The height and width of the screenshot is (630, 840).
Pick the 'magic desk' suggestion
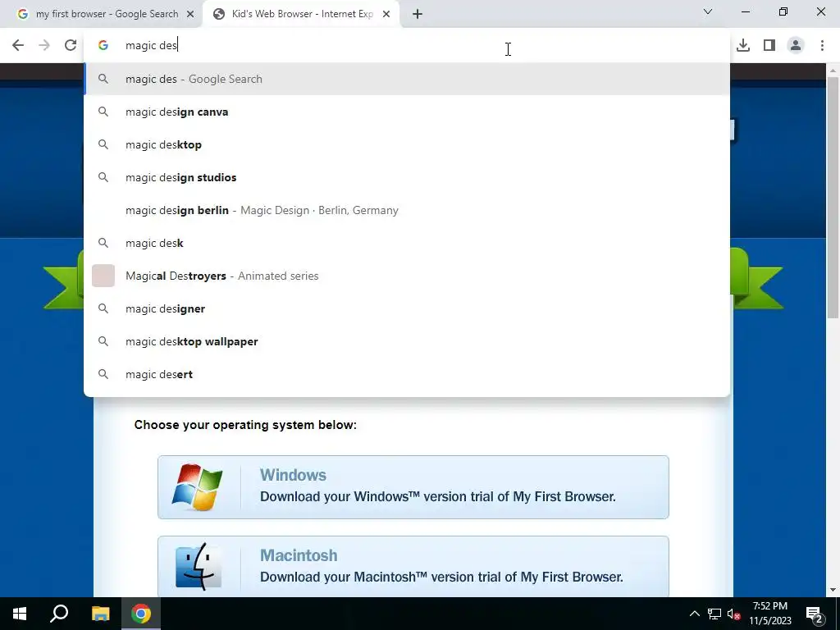pos(407,243)
